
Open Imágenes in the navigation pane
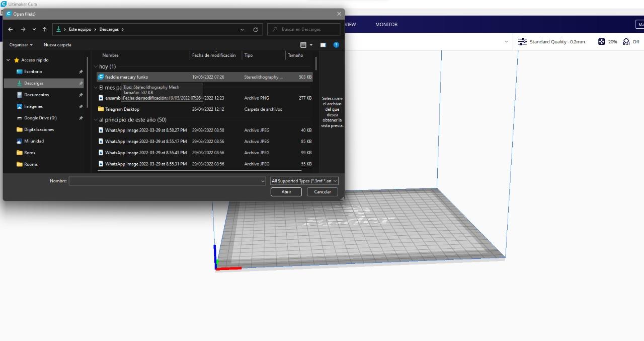point(33,106)
